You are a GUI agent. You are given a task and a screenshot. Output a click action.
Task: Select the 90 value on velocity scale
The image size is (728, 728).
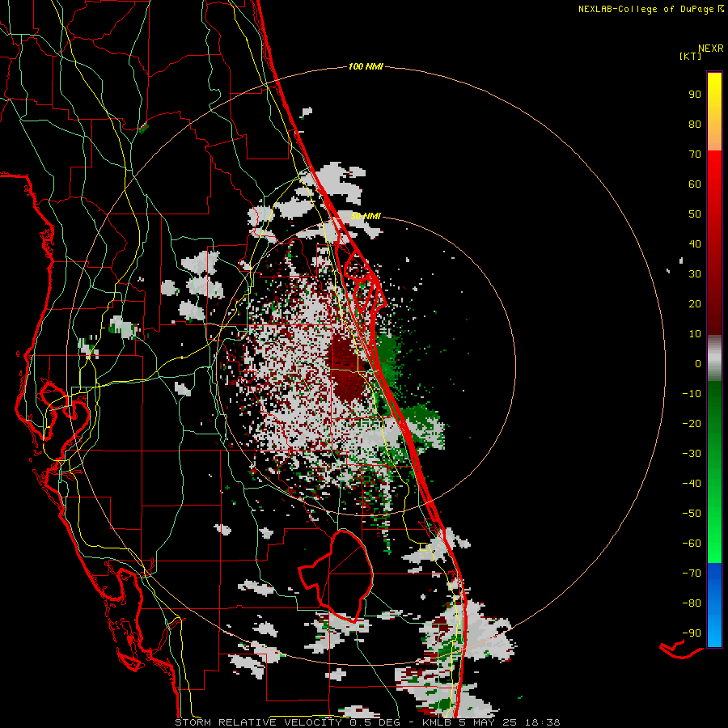point(695,95)
